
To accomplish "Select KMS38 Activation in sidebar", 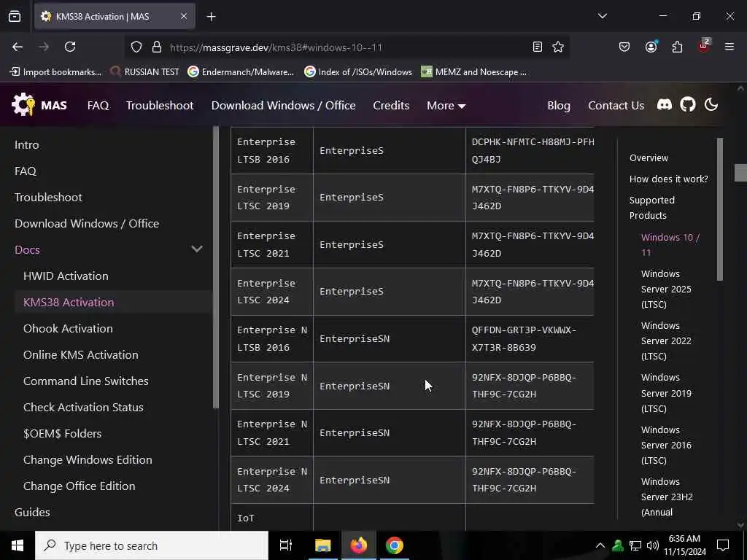I will tap(69, 302).
